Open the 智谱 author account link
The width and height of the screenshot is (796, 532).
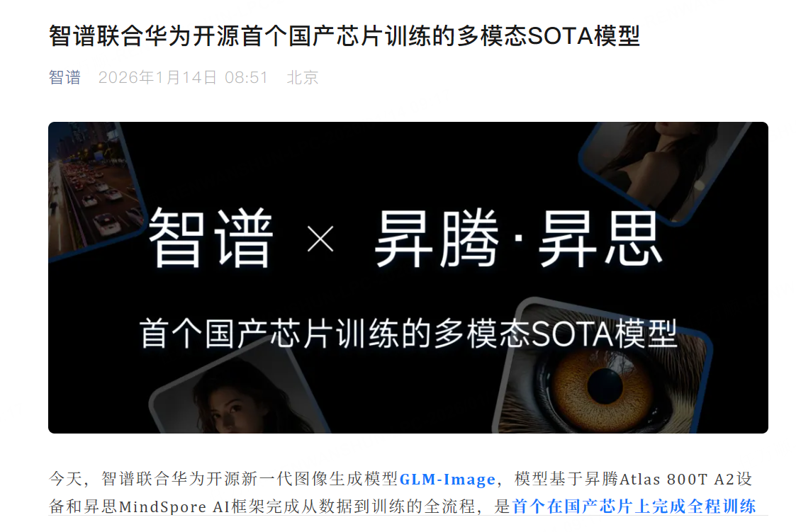[65, 78]
